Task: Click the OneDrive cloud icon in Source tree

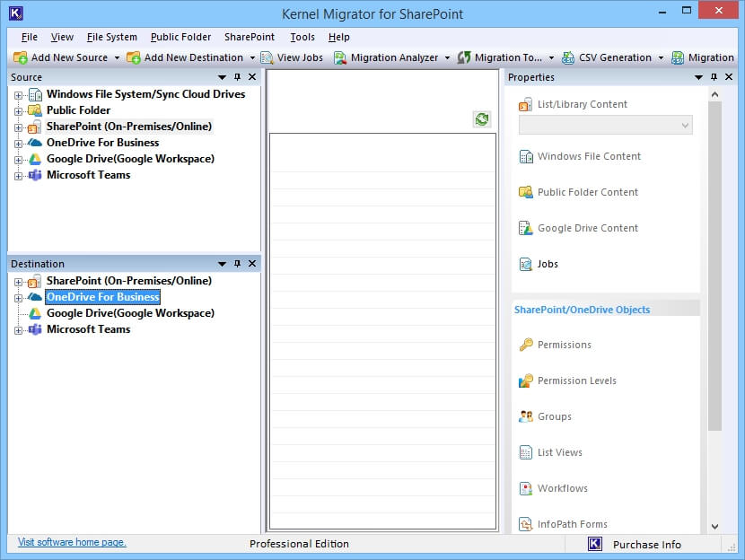Action: click(35, 143)
